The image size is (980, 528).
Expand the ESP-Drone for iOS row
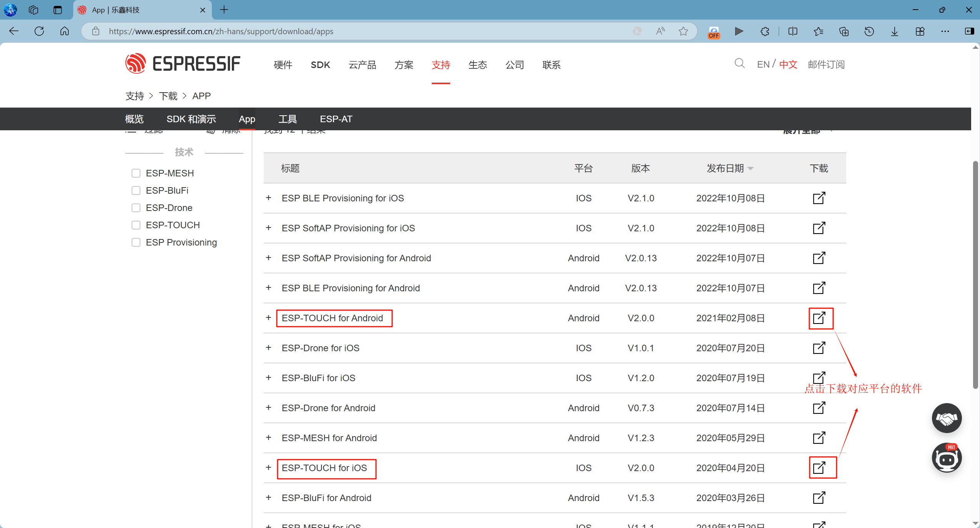(x=268, y=347)
